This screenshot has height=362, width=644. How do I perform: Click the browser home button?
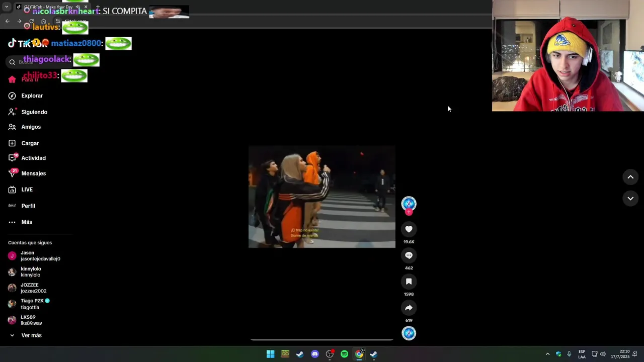[44, 21]
